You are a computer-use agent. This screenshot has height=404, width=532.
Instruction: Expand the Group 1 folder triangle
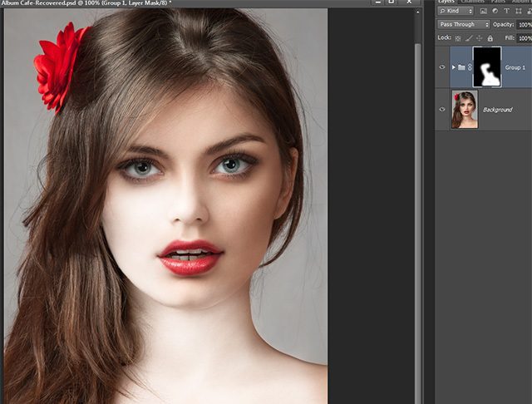pos(453,67)
